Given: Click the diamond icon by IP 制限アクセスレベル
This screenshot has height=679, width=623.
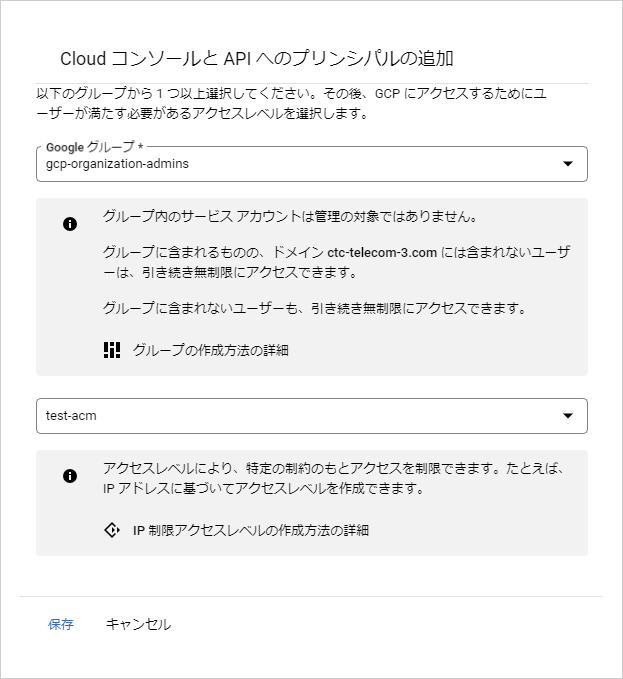Looking at the screenshot, I should 112,530.
